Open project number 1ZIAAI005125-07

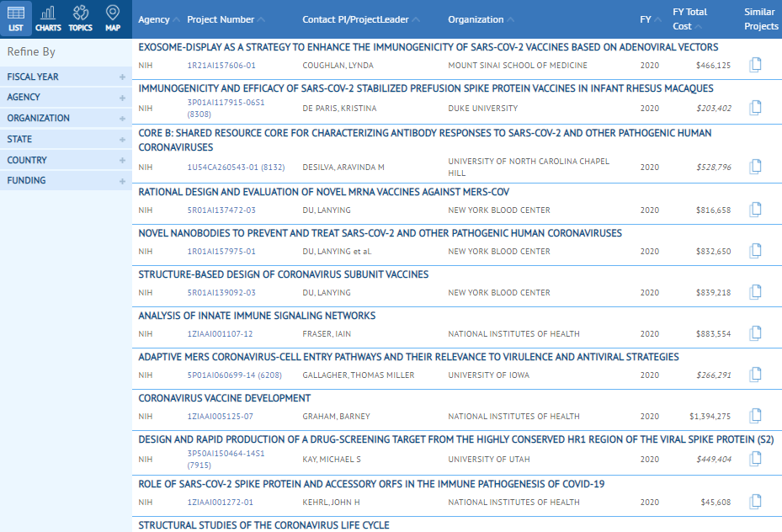point(220,417)
